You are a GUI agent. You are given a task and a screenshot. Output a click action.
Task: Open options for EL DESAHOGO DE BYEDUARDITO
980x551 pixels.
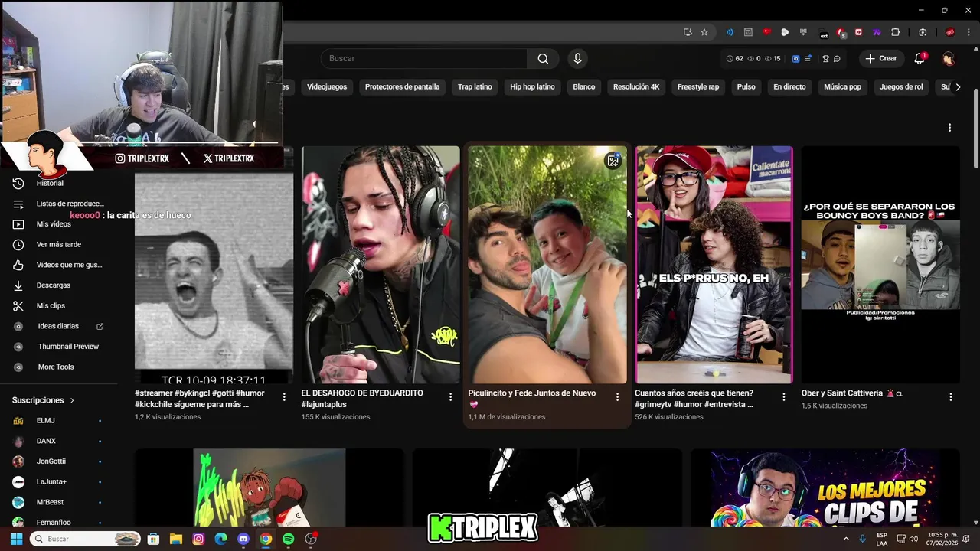450,397
